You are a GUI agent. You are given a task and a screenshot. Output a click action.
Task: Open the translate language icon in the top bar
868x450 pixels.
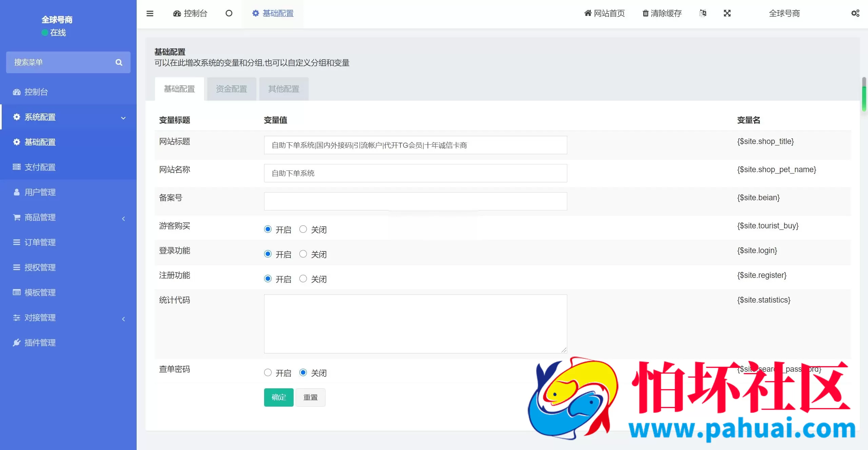click(x=703, y=14)
